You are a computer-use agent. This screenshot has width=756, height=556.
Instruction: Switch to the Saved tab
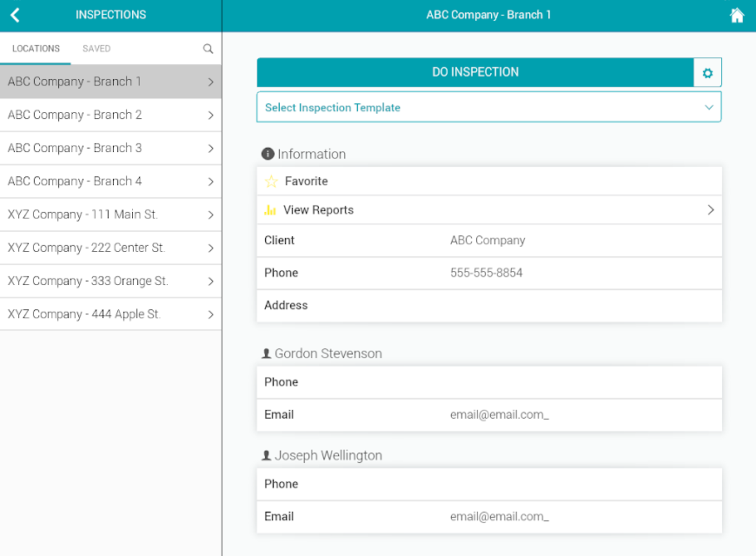click(96, 49)
